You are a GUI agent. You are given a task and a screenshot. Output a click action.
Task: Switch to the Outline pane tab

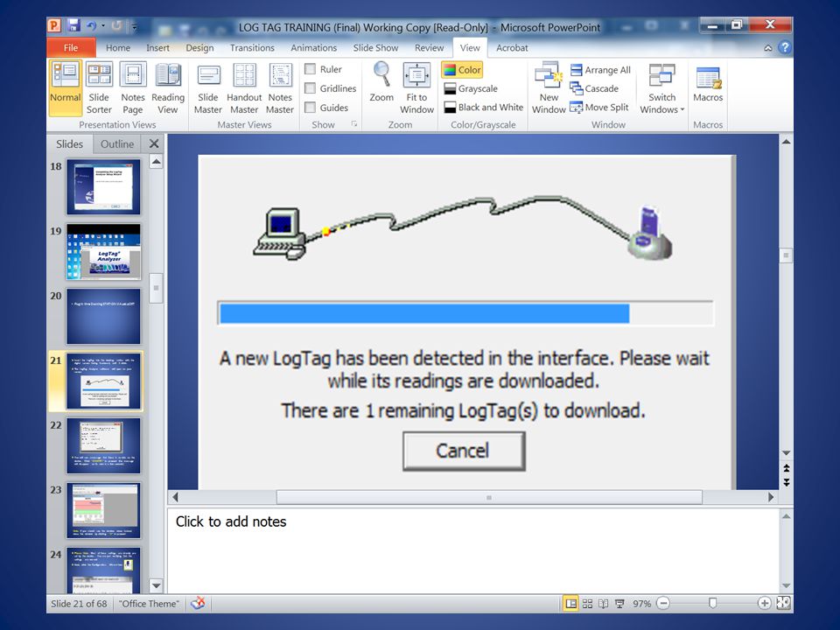(x=116, y=143)
